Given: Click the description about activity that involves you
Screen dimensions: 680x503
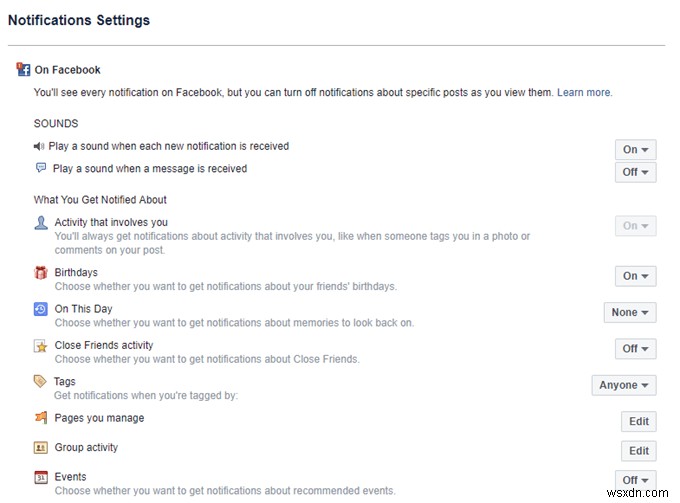Looking at the screenshot, I should tap(292, 243).
